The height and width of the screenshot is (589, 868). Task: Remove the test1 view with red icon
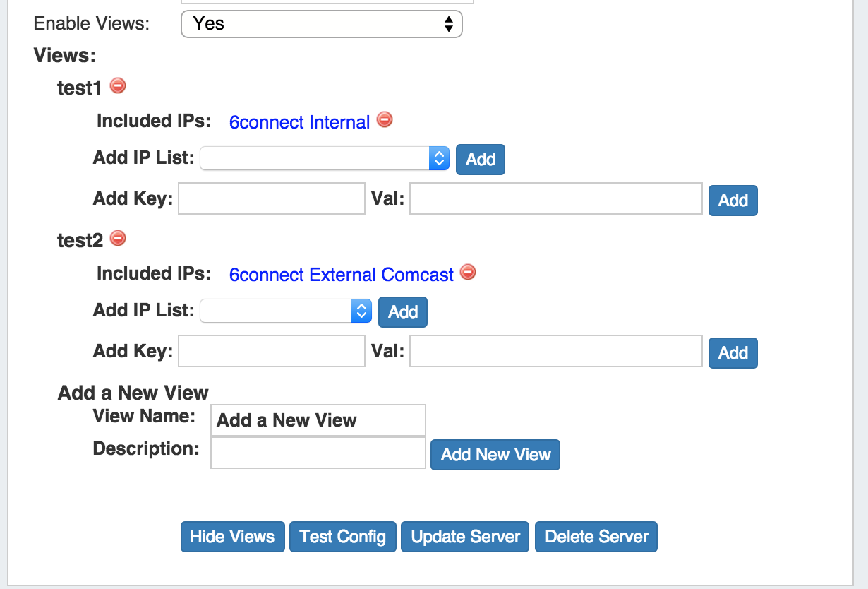(118, 86)
